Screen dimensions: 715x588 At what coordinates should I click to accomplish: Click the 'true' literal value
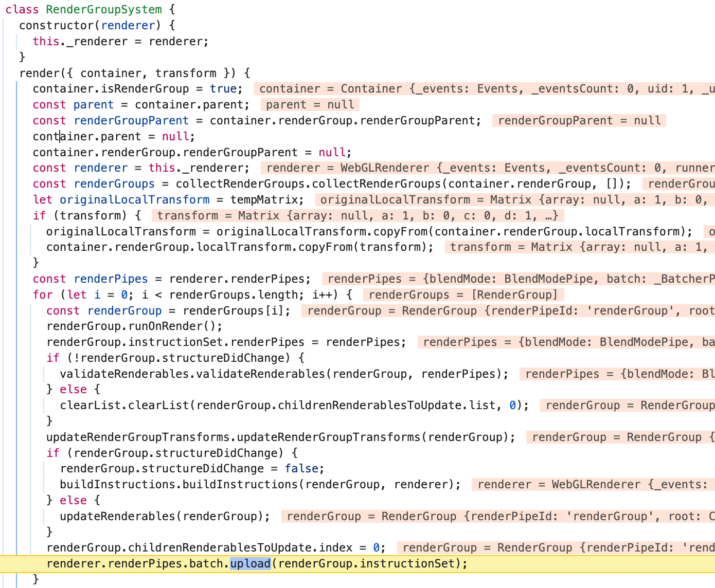[x=223, y=88]
